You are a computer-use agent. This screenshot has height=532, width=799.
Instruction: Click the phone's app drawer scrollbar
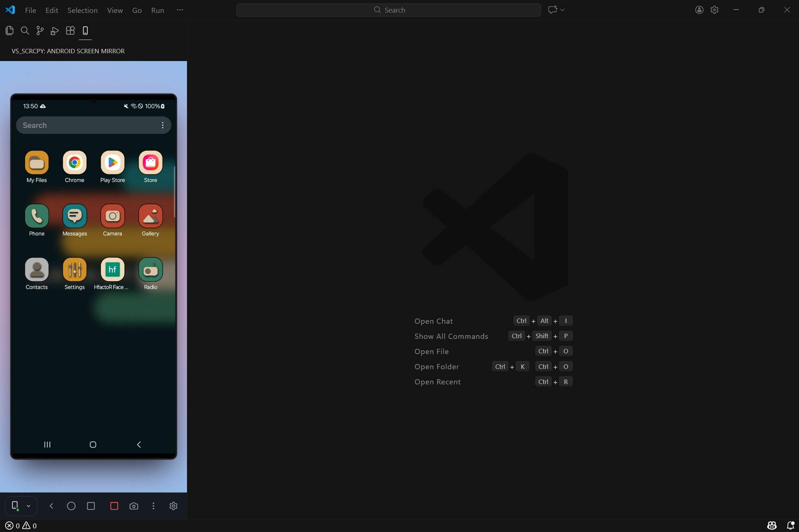(174, 192)
